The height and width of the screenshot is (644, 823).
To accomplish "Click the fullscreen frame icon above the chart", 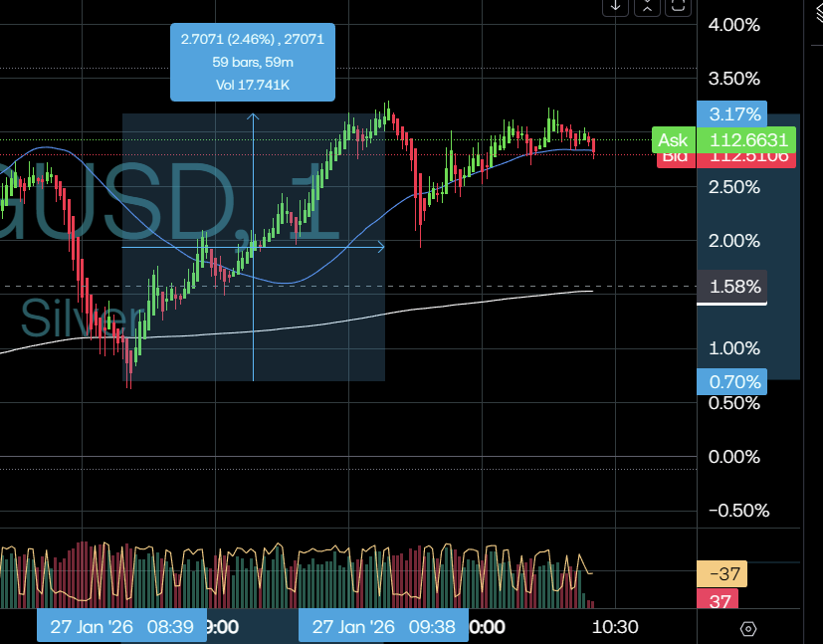I will 678,6.
